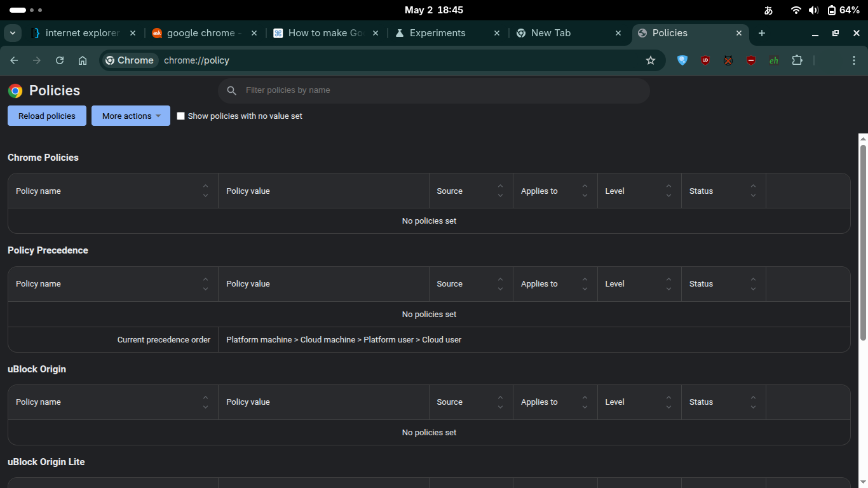868x488 pixels.
Task: Click the crossed-out cat face extension icon
Action: click(x=728, y=60)
